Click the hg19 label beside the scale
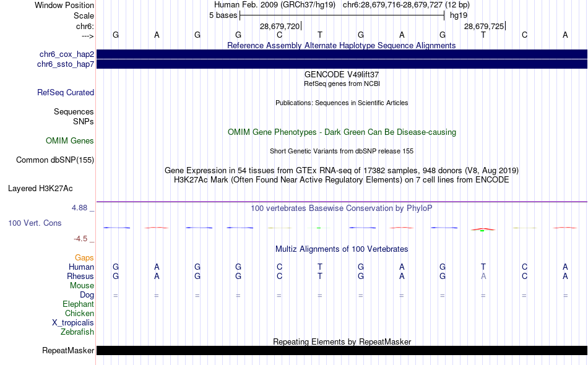Image resolution: width=588 pixels, height=365 pixels. [x=459, y=15]
